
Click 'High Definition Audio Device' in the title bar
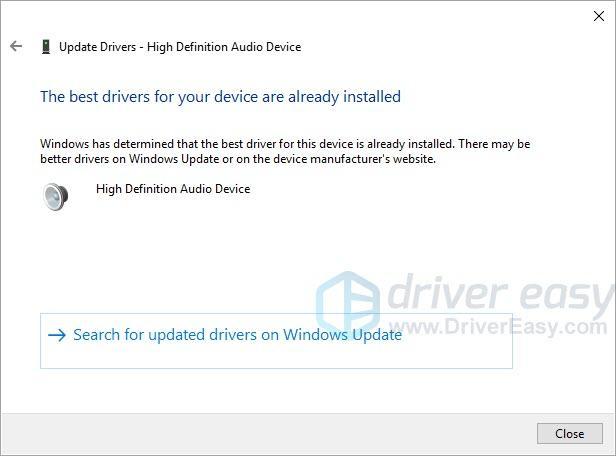click(x=224, y=47)
